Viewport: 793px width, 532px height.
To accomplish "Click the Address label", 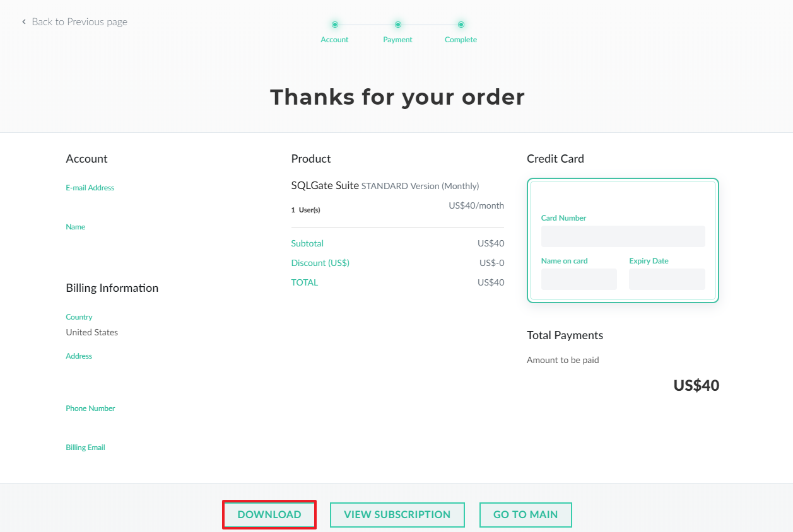I will 79,356.
